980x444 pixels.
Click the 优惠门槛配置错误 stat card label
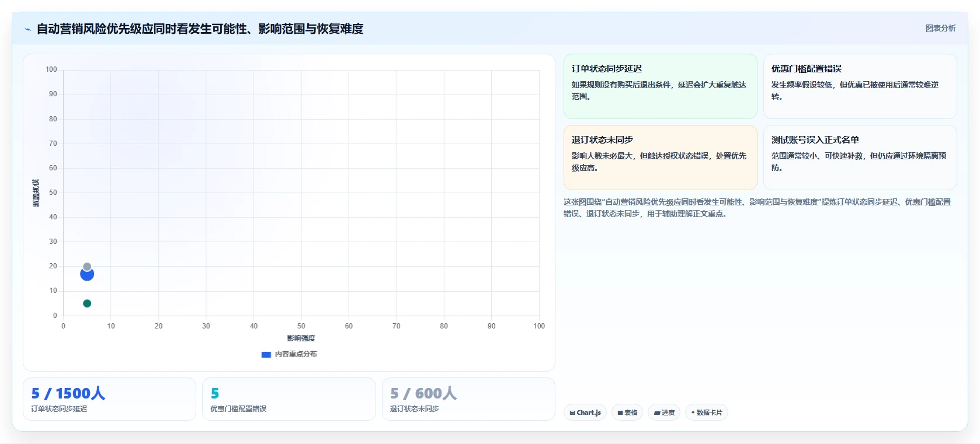238,409
